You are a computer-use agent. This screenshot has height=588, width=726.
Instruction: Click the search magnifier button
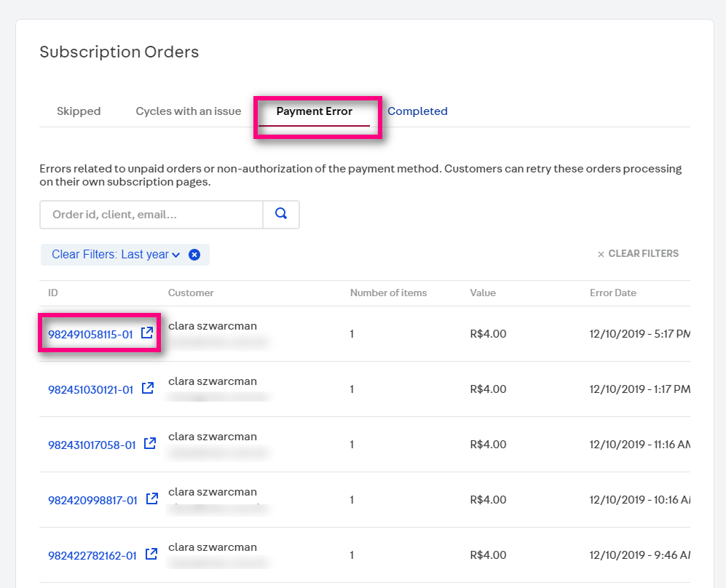(281, 215)
